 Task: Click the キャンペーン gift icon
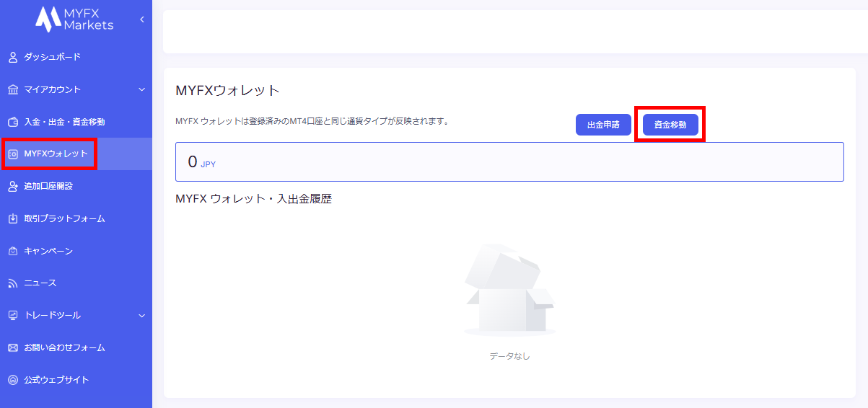click(13, 251)
